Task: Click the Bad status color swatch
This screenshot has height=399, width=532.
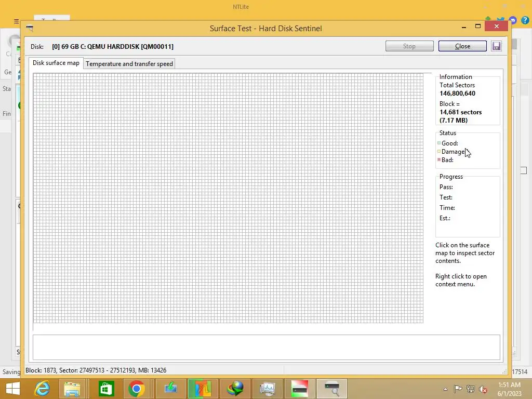Action: [x=439, y=159]
